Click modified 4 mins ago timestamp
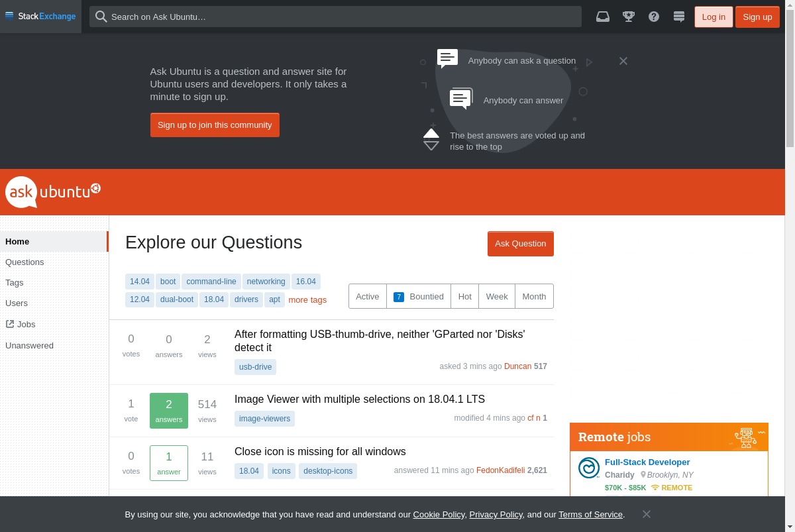This screenshot has width=795, height=532. point(490,418)
